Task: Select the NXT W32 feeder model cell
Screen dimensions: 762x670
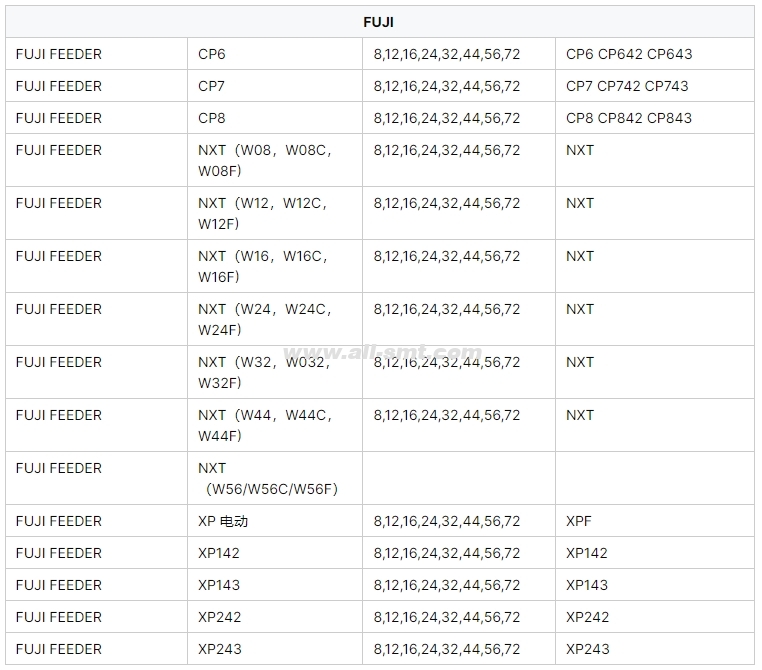Action: coord(275,372)
